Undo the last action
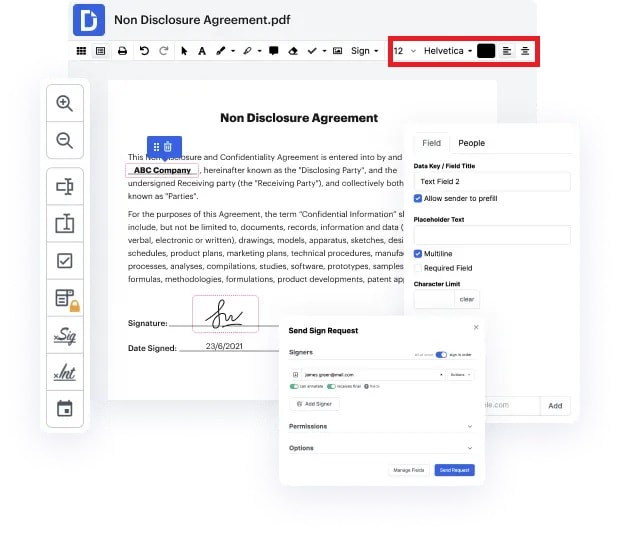 pyautogui.click(x=144, y=51)
